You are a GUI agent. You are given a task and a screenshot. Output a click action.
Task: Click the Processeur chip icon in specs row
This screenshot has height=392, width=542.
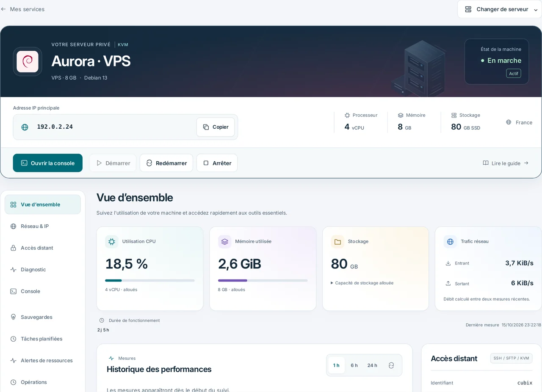tap(347, 115)
